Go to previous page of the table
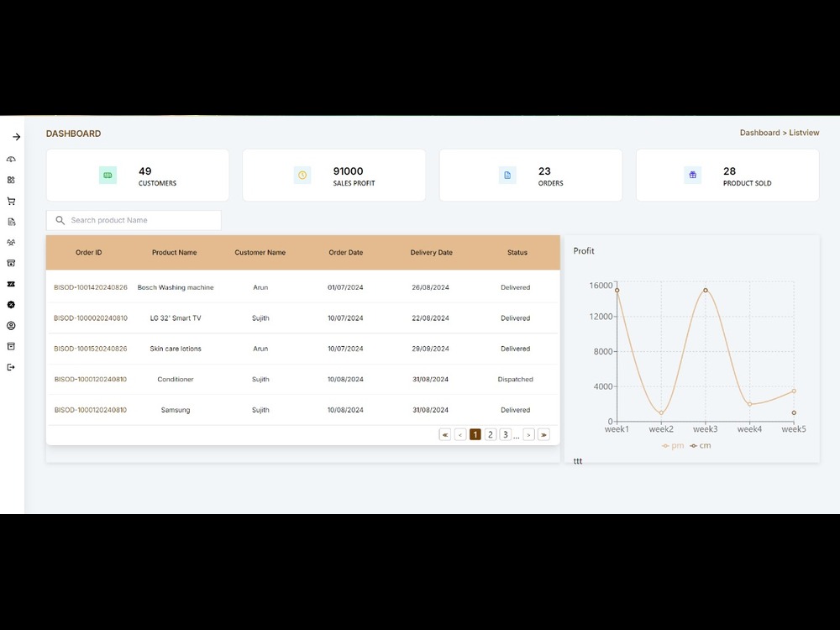 tap(460, 434)
